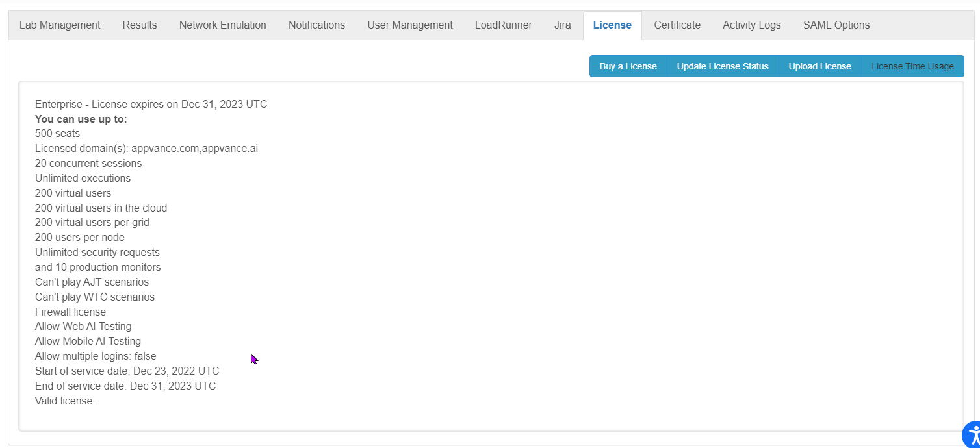Click the 'You can use up to:' heading
This screenshot has width=980, height=448.
[x=81, y=119]
